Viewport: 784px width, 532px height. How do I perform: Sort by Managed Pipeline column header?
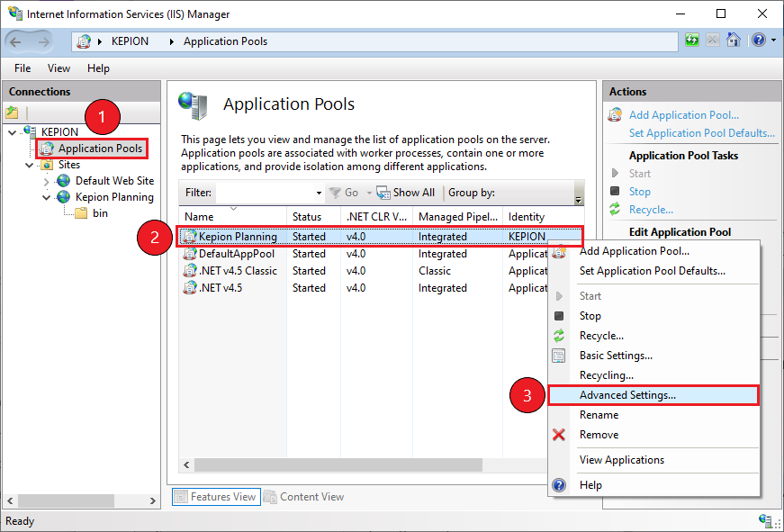click(x=457, y=217)
